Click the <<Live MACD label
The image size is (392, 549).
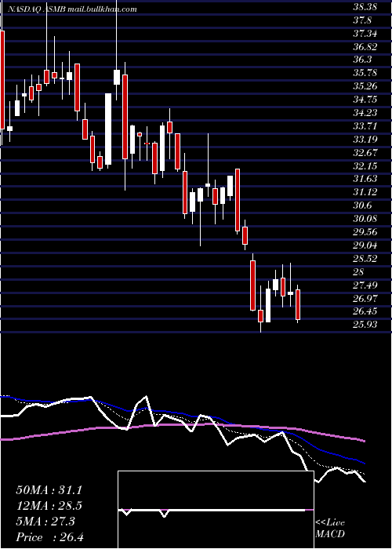[330, 529]
